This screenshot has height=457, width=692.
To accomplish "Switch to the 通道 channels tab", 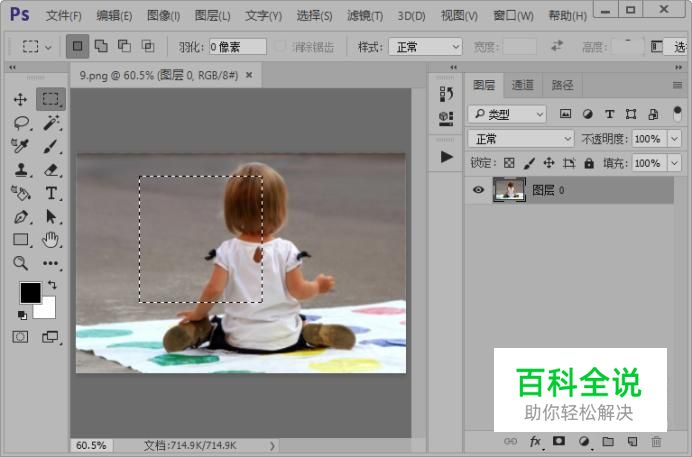I will click(x=523, y=85).
